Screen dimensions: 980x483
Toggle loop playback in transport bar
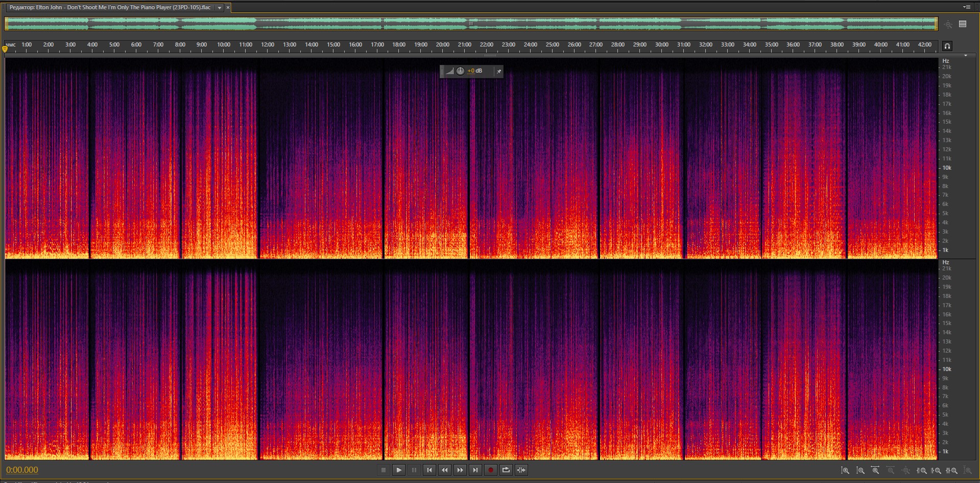click(x=506, y=470)
